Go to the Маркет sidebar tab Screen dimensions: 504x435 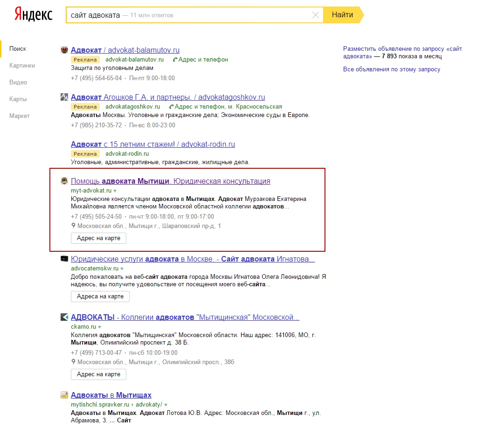pos(19,116)
